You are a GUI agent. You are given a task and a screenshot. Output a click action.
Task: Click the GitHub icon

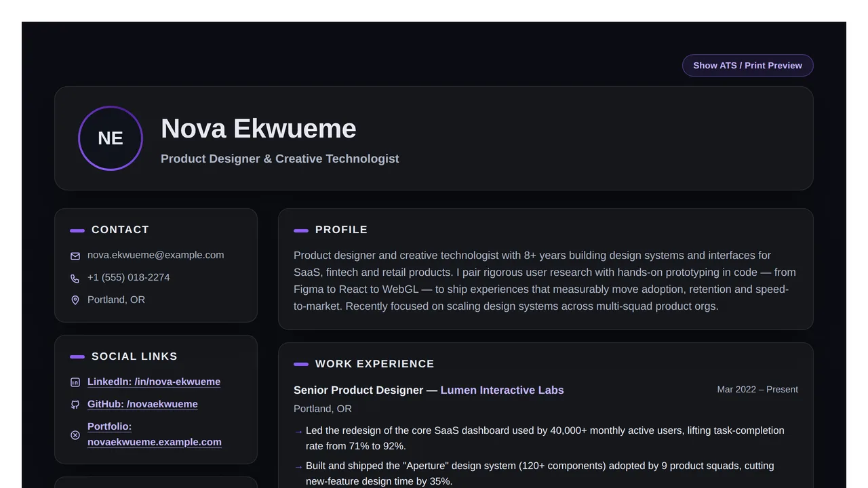pyautogui.click(x=75, y=405)
